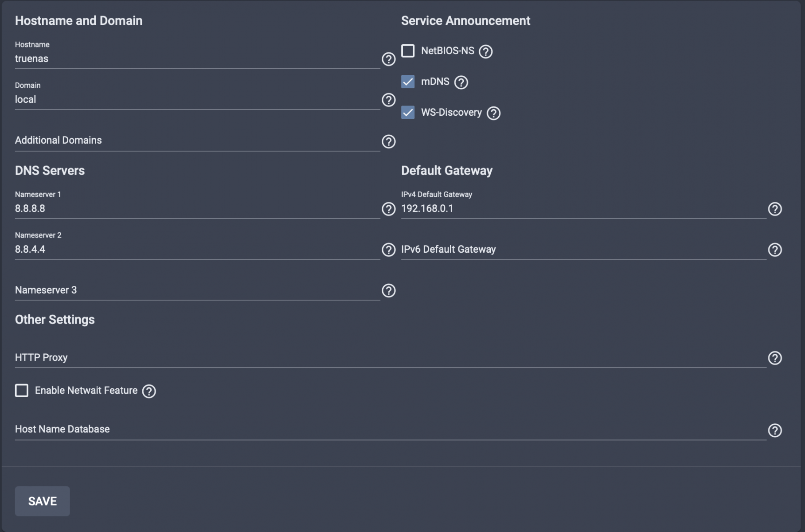The height and width of the screenshot is (532, 805).
Task: Edit Nameserver 1 field with 8.8.8.8
Action: coord(197,208)
